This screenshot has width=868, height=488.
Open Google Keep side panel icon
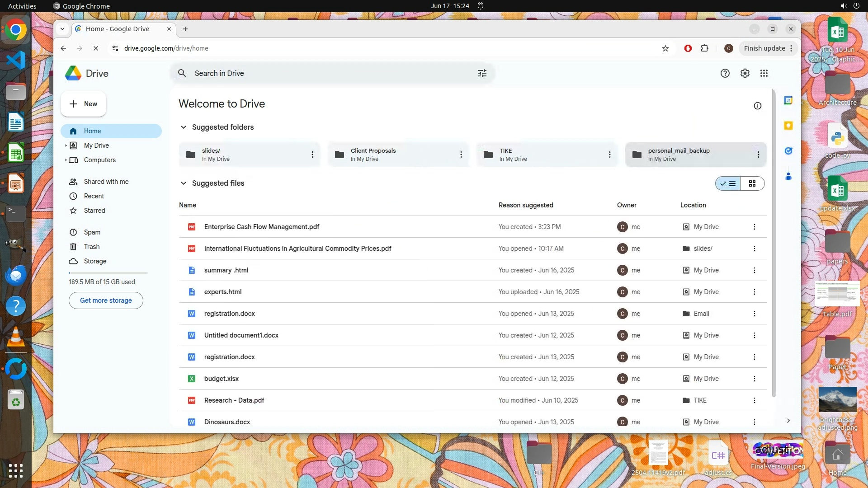pos(788,126)
